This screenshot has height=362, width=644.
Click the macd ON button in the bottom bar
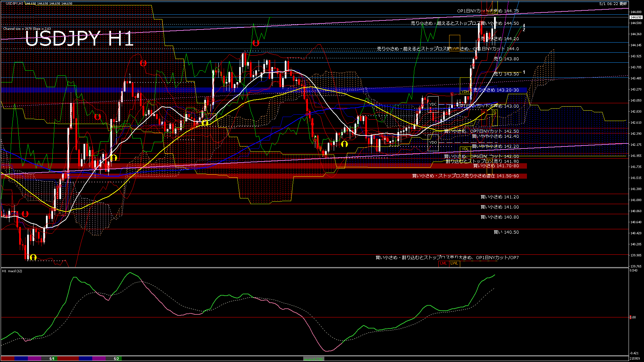click(314, 359)
